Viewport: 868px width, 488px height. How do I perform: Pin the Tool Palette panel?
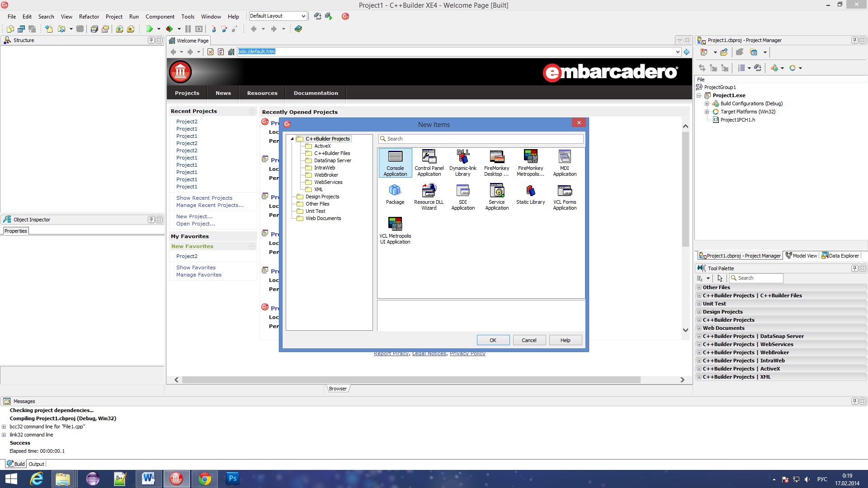[x=854, y=268]
